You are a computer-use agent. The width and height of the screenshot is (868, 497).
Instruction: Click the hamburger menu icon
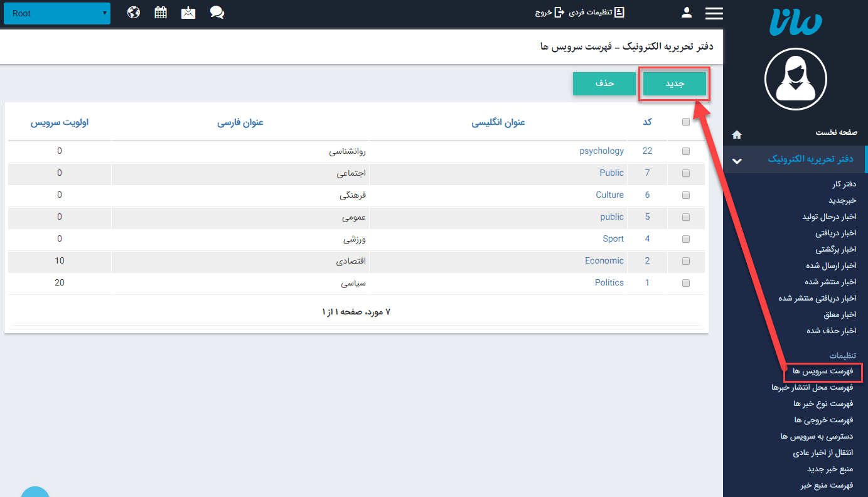[714, 12]
